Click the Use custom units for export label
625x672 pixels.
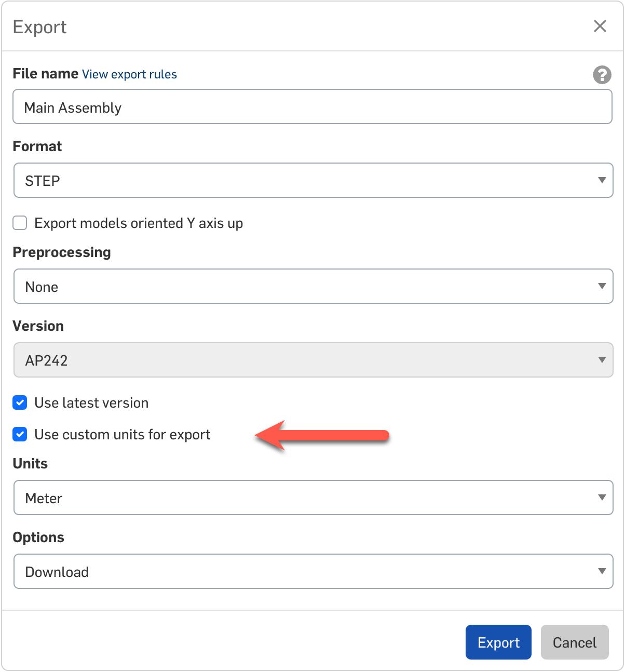tap(122, 434)
